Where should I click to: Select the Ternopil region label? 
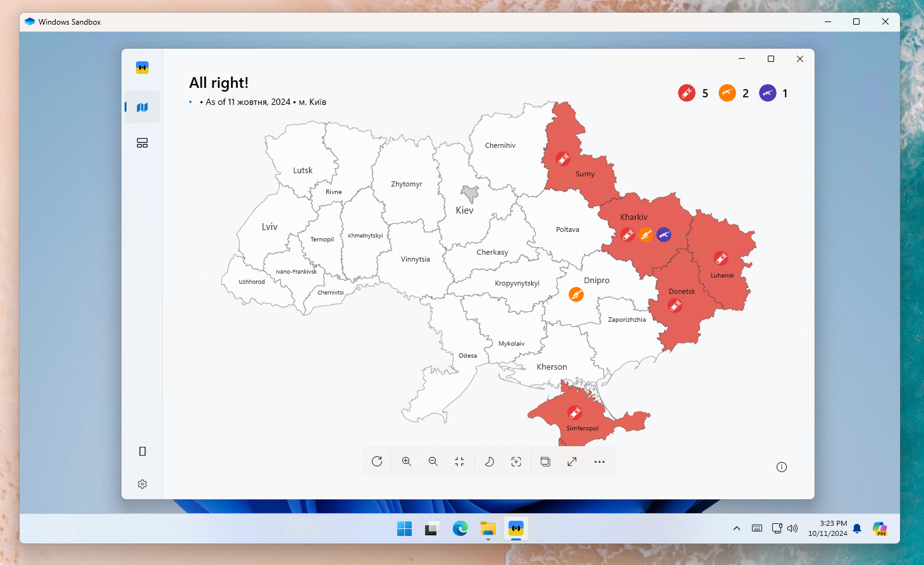tap(322, 240)
